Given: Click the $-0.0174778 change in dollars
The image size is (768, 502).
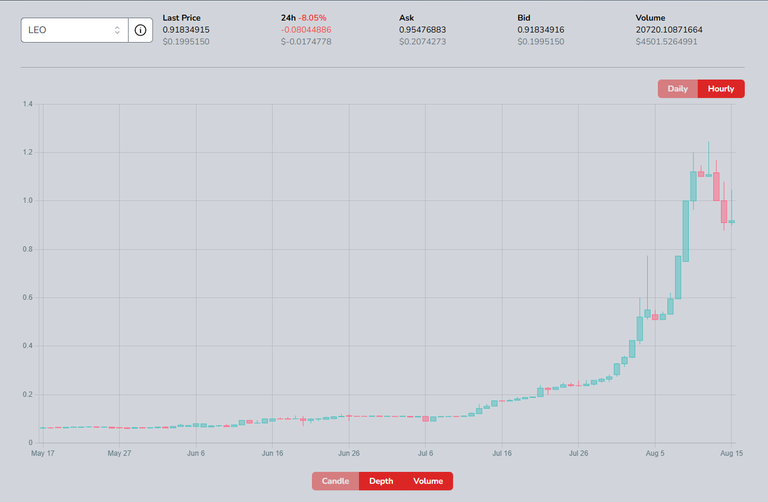Looking at the screenshot, I should point(306,42).
